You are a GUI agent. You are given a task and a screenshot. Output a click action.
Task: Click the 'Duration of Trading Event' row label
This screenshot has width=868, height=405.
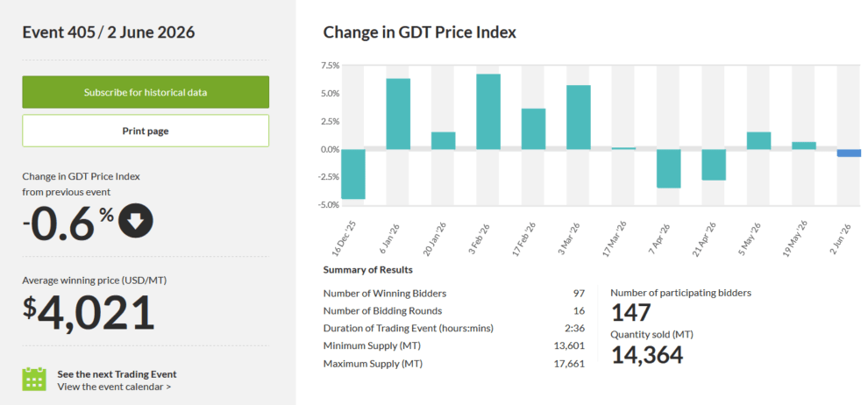click(408, 329)
